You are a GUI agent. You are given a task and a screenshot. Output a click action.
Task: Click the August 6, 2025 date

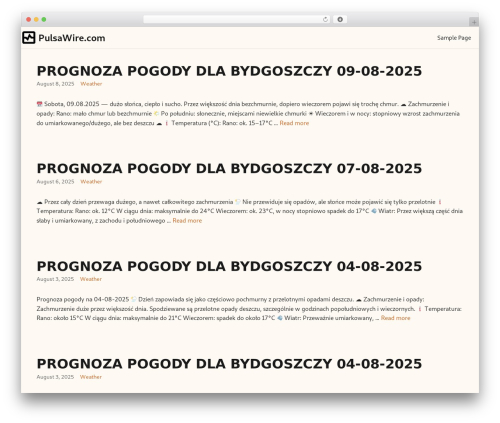[55, 182]
